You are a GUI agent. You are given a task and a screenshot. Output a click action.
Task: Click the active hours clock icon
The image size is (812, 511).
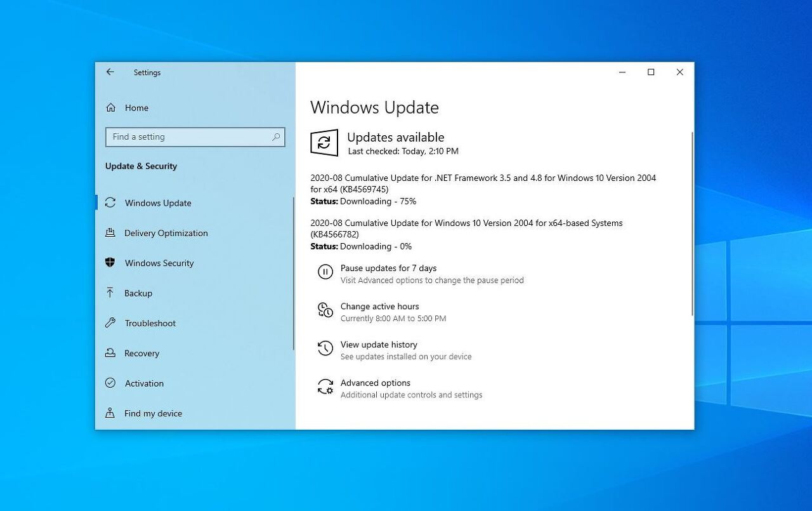click(325, 310)
